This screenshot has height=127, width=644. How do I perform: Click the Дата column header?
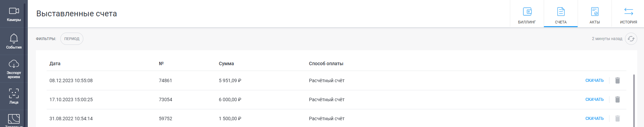point(55,64)
